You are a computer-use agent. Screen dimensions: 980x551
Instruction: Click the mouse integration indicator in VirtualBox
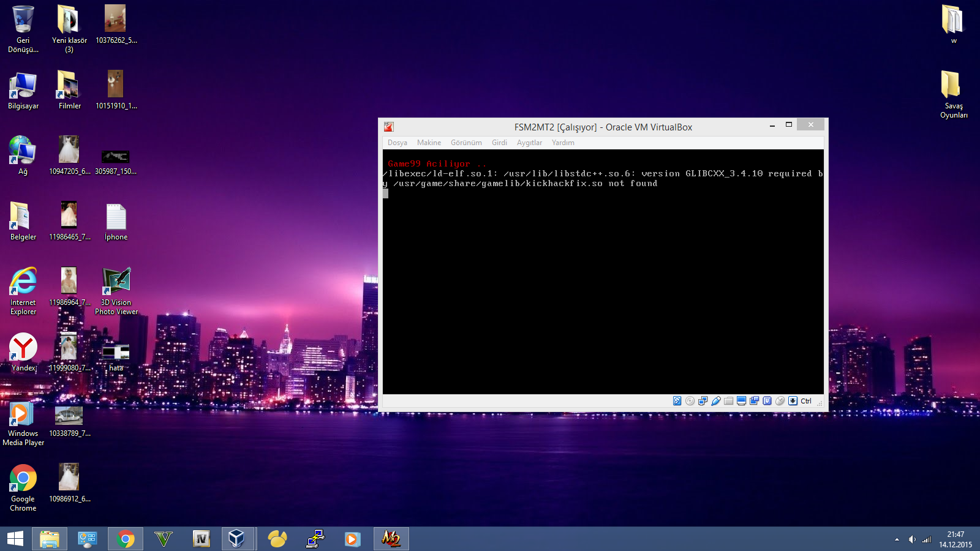coord(780,401)
